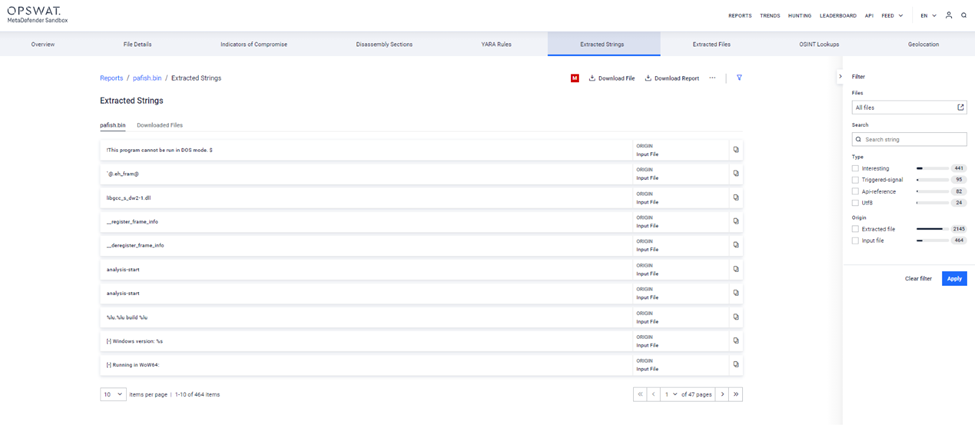Copy the __deregister_frame_info string
The height and width of the screenshot is (429, 975).
click(736, 245)
